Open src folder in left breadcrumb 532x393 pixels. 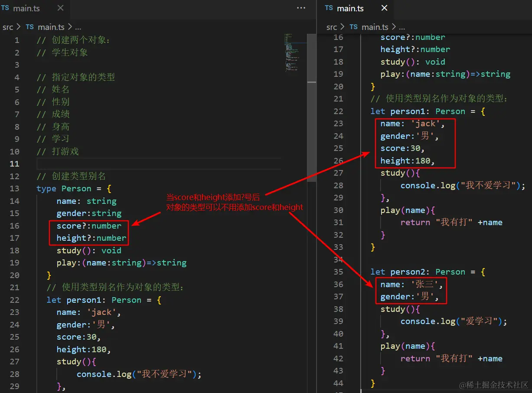8,27
